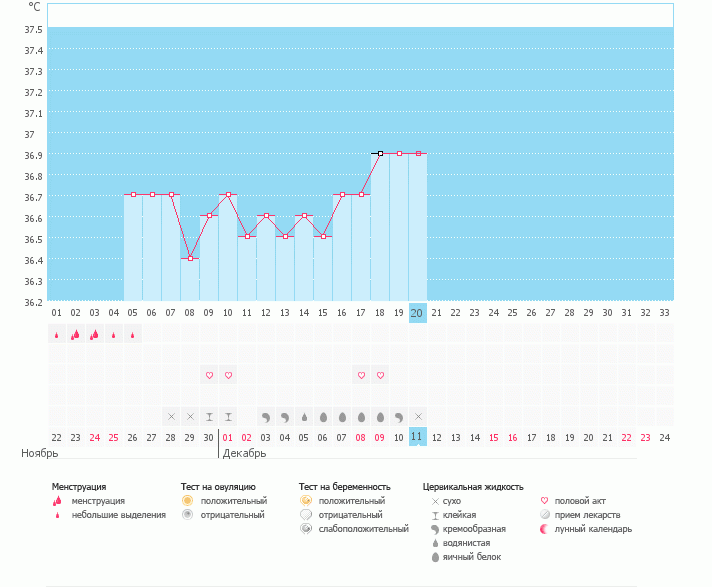Click the creamy cervical fluid icon on day 12
Image resolution: width=712 pixels, height=587 pixels.
pyautogui.click(x=266, y=416)
